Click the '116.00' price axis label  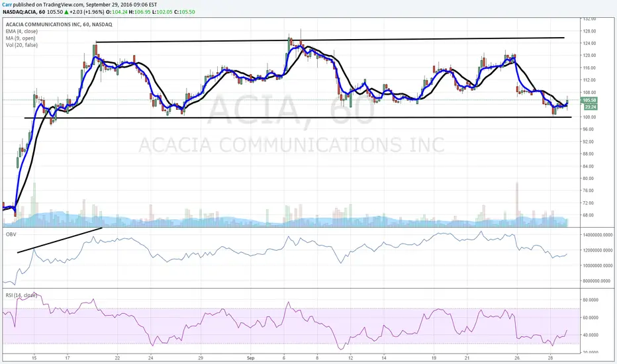pyautogui.click(x=591, y=68)
